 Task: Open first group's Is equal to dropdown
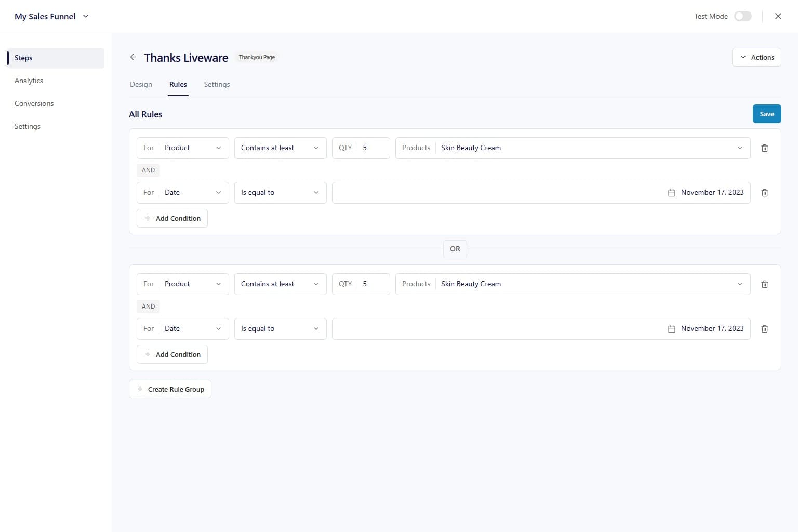point(281,193)
